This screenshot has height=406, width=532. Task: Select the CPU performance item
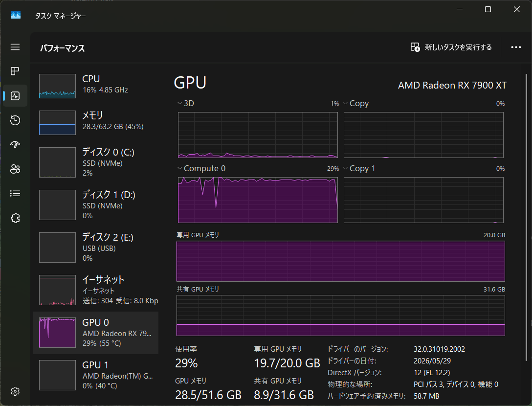click(x=96, y=86)
